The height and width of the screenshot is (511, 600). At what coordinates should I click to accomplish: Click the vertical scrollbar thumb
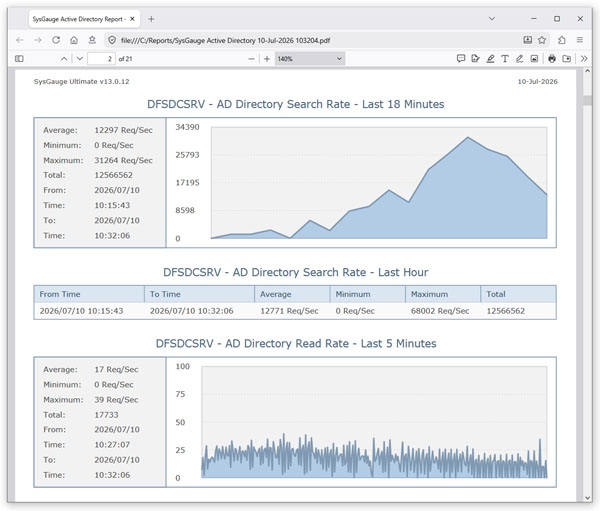(587, 100)
